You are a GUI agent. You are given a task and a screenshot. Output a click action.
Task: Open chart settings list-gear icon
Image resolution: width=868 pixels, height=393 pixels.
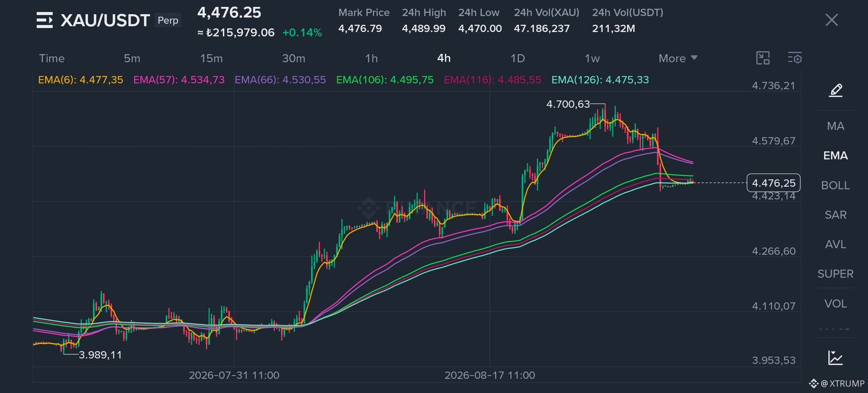[795, 58]
